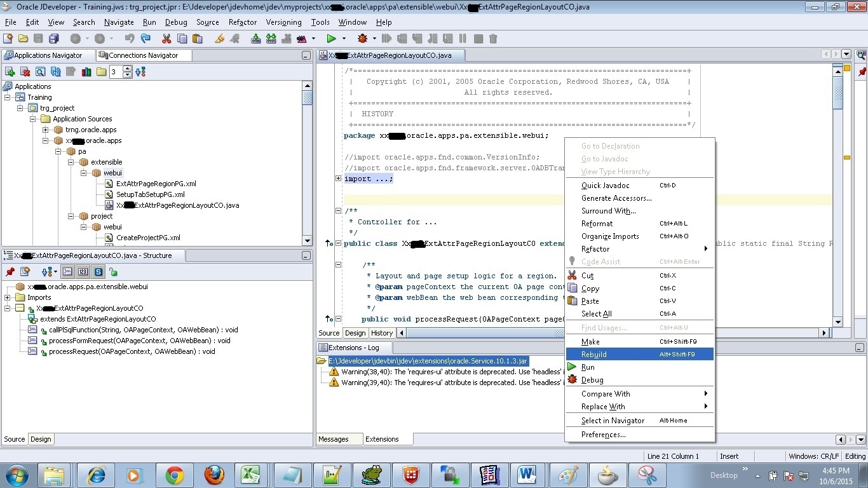Image resolution: width=868 pixels, height=488 pixels.
Task: Click the green plus icon in Applications Navigator
Action: point(10,72)
